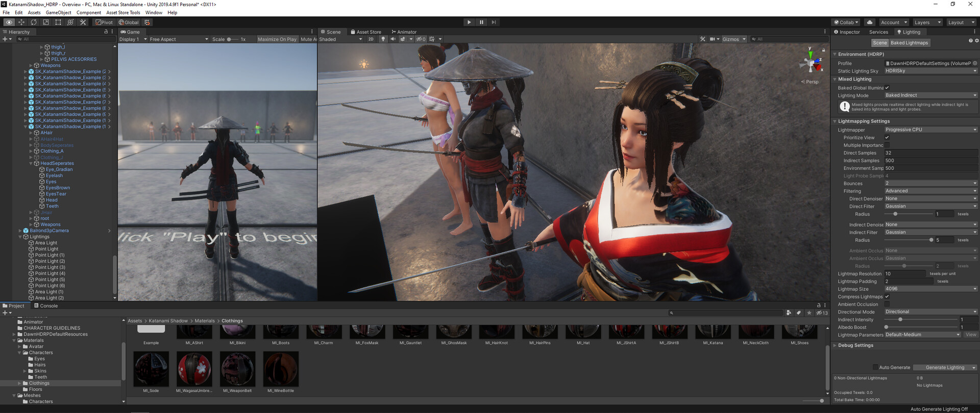Toggle Prioritize View checkbox
980x413 pixels.
click(x=887, y=138)
